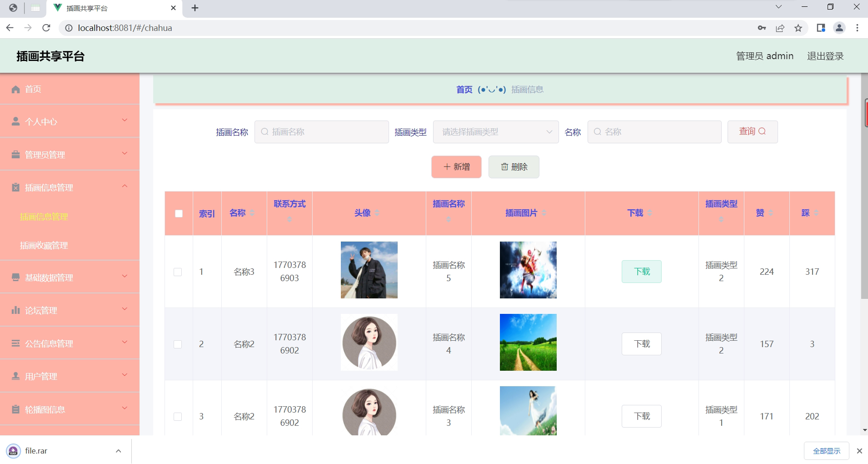Click the bar chart icon beside 论坛管理

click(x=15, y=310)
